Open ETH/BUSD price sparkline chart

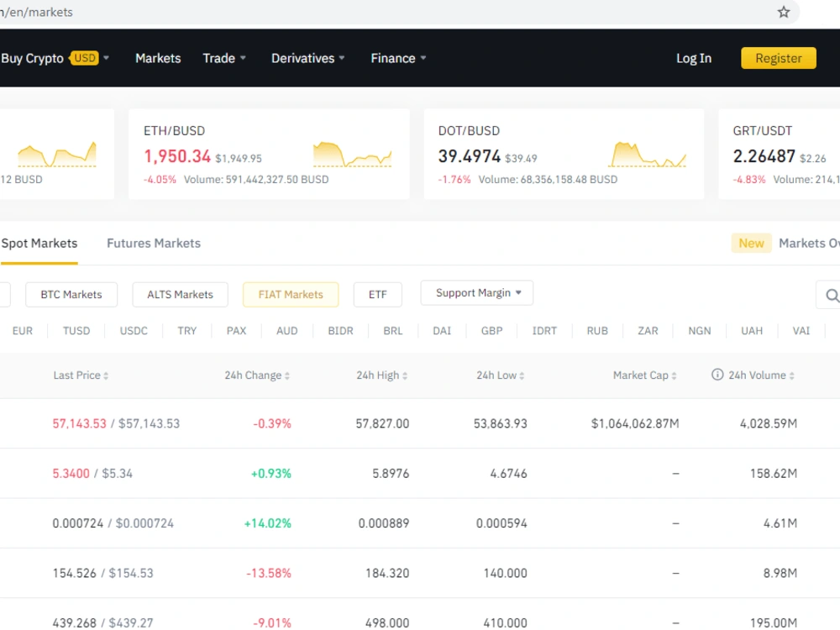[353, 155]
